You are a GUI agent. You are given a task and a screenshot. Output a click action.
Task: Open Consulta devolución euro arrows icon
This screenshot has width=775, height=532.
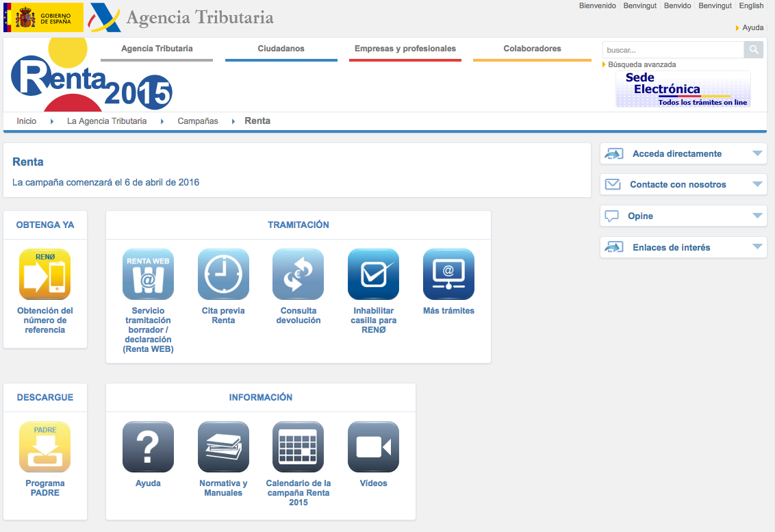pos(298,275)
